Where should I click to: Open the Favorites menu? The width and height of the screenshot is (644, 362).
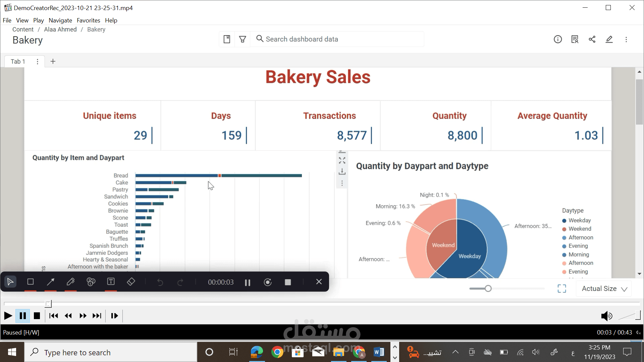(x=89, y=20)
